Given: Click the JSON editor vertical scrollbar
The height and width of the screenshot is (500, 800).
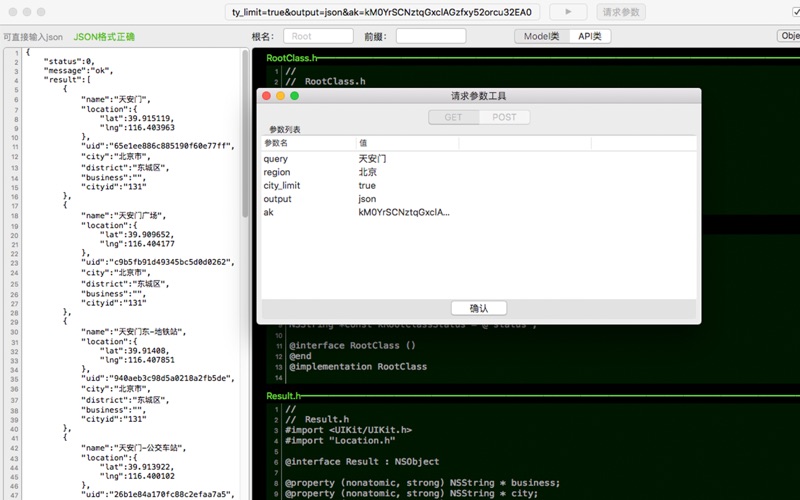Looking at the screenshot, I should [245, 134].
